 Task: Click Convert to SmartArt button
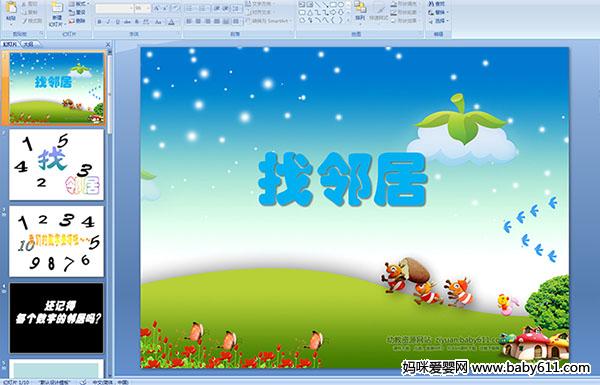[269, 21]
